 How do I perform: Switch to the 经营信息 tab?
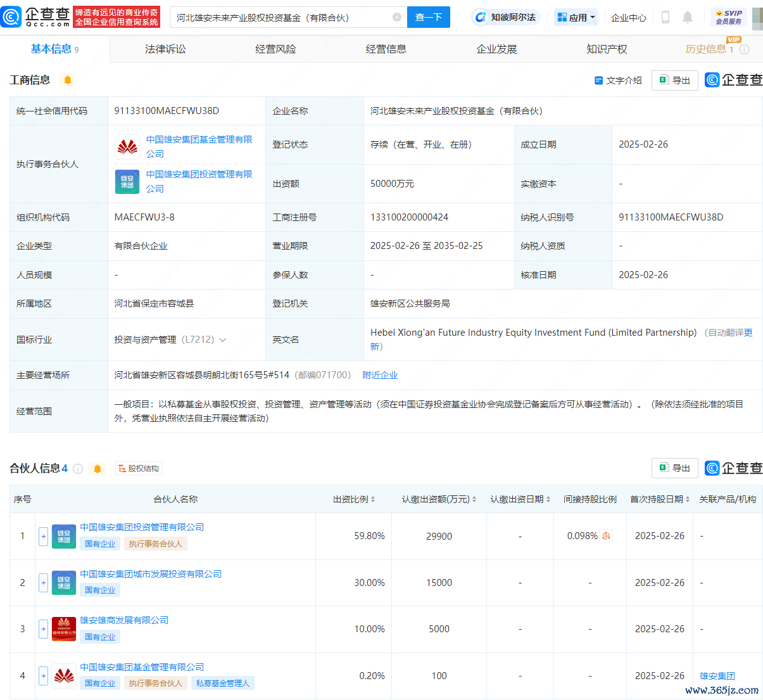tap(386, 49)
